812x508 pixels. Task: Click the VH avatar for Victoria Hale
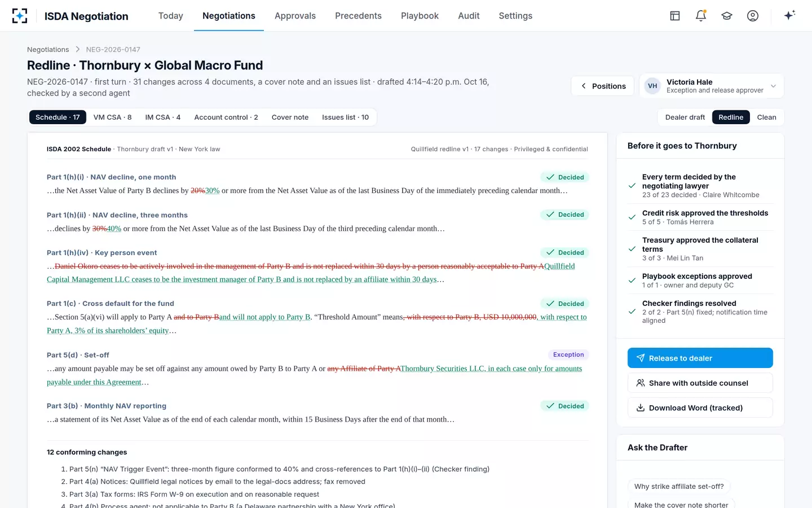click(652, 86)
